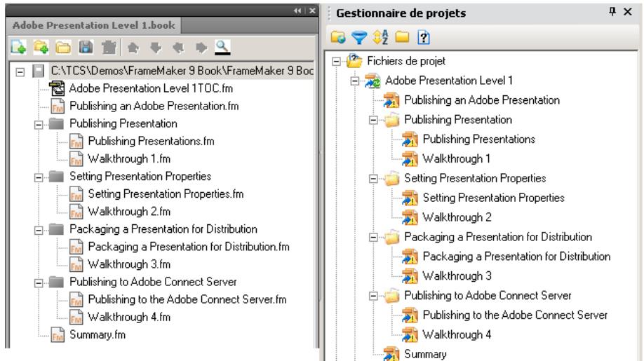Select Walkthrough 2 topic in project manager
644x361 pixels.
pos(457,217)
